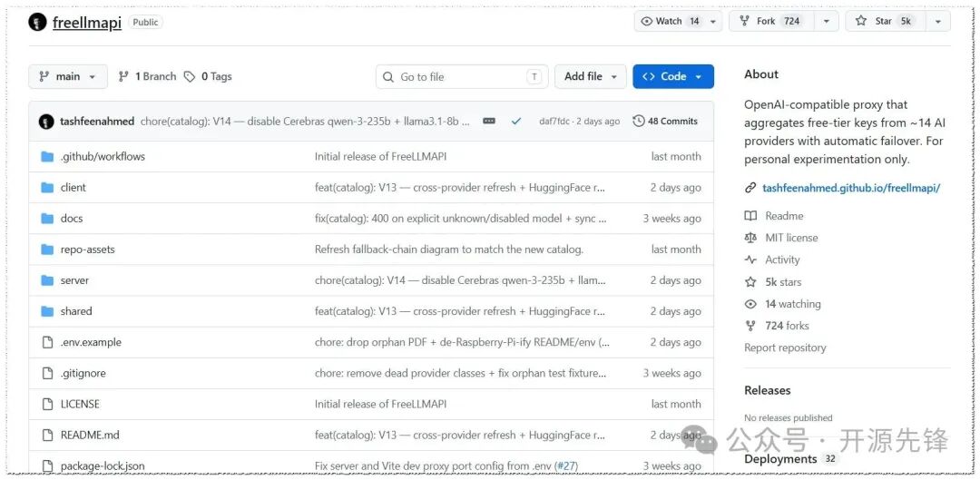
Task: Click the tag icon beside 0 Tags
Action: pos(189,76)
